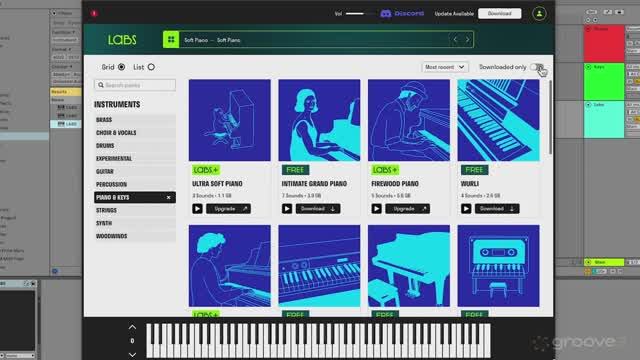
Task: Go to next preset arrow
Action: point(467,40)
